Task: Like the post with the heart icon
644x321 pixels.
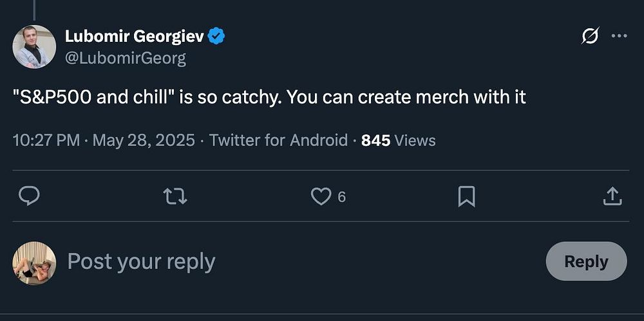Action: [x=320, y=196]
